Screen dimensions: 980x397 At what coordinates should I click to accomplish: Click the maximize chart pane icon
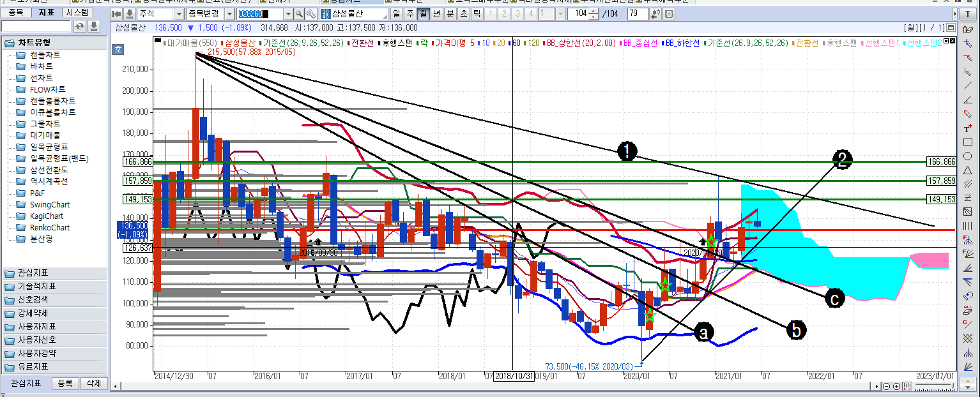[951, 28]
